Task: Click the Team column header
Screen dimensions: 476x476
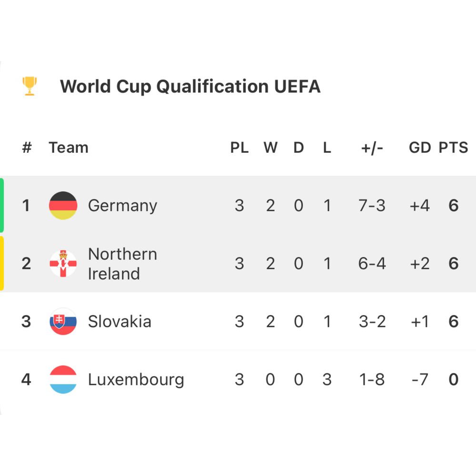Action: 69,148
